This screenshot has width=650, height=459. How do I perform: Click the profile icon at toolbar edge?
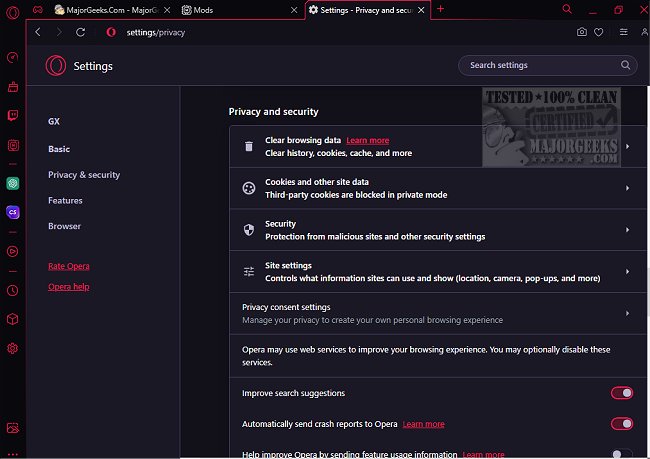(644, 32)
